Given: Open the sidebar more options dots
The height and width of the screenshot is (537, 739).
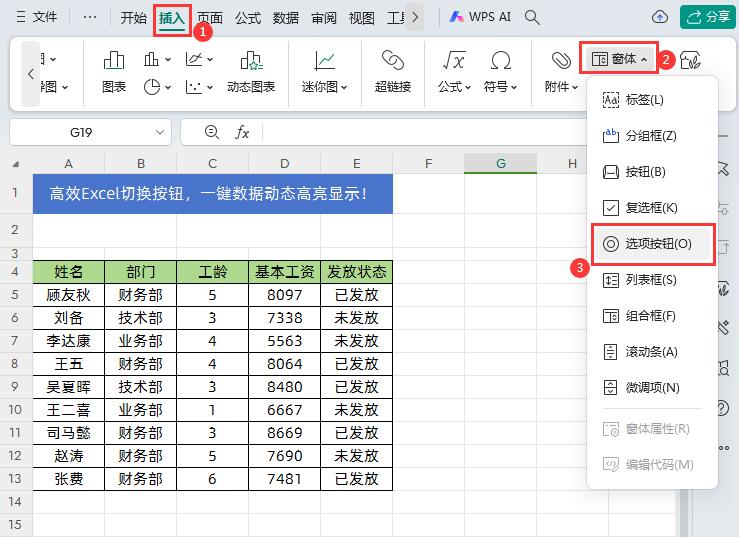Looking at the screenshot, I should click(724, 448).
